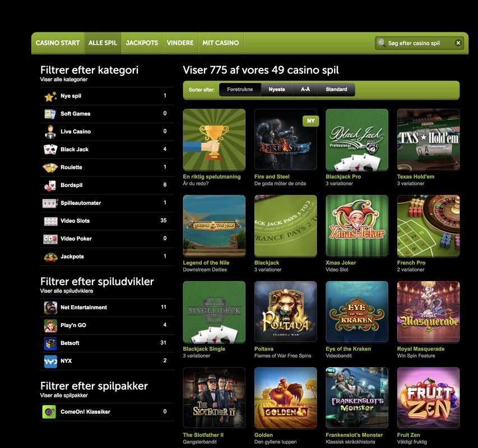Click the Video Poker icon
The height and width of the screenshot is (448, 478).
(x=50, y=239)
